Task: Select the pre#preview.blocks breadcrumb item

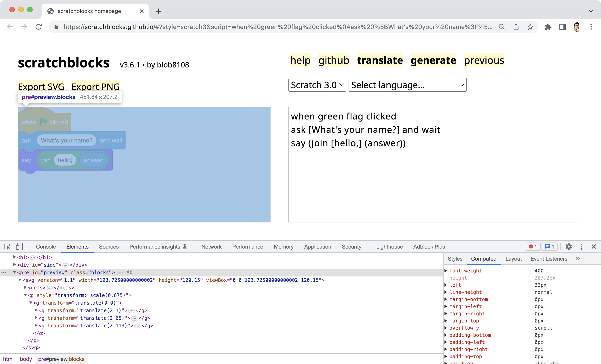Action: tap(61, 359)
